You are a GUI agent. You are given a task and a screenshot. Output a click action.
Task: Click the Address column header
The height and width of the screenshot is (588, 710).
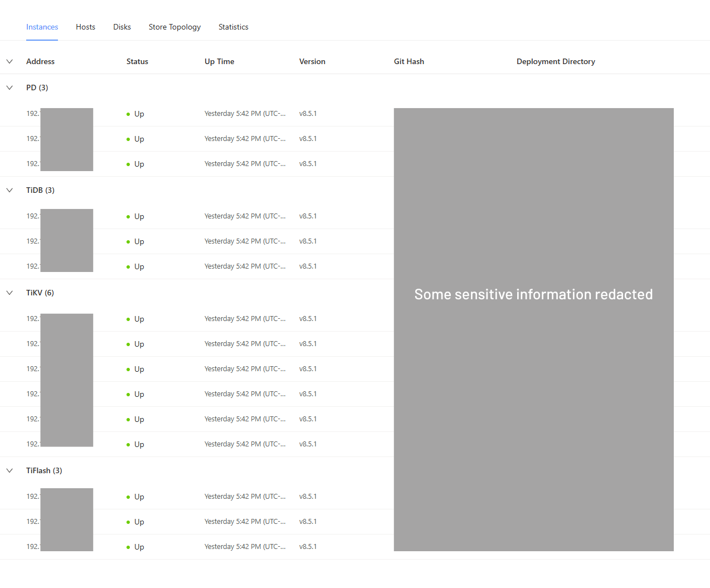click(x=40, y=61)
